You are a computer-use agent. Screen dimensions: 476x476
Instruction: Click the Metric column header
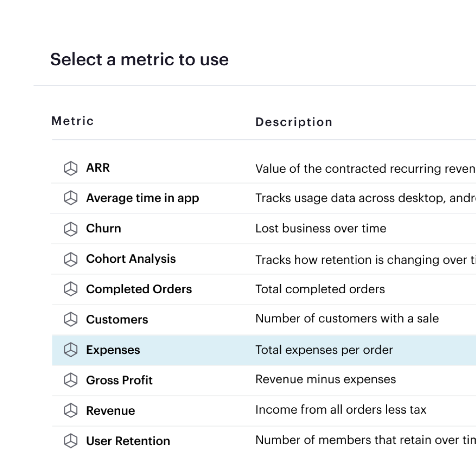tap(73, 121)
